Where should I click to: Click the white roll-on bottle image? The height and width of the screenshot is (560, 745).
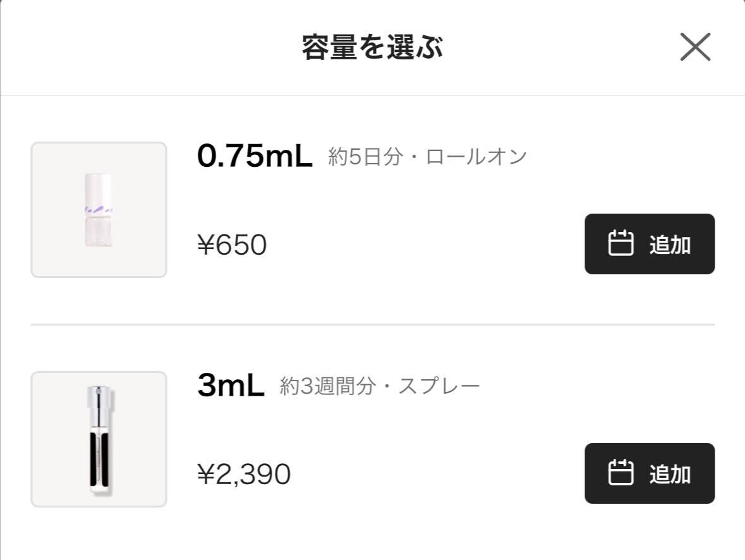click(x=99, y=210)
